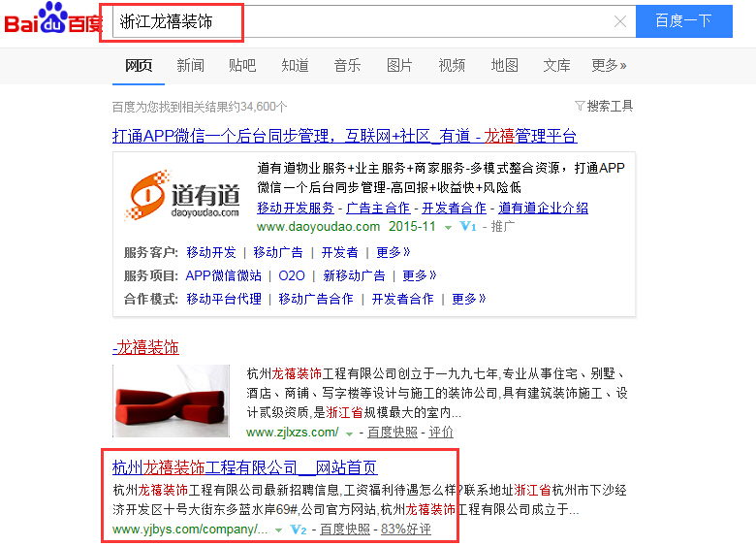Open the 龙禧装饰 result link

(145, 347)
